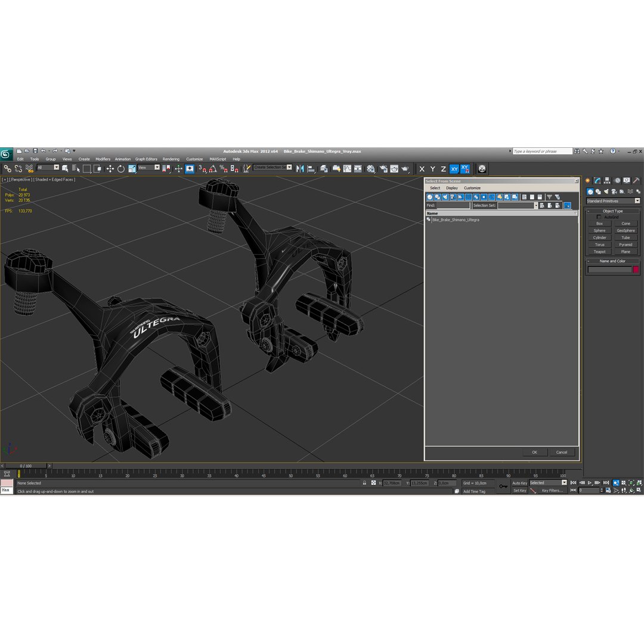Open the Modifiers menu
The width and height of the screenshot is (644, 644).
point(103,159)
